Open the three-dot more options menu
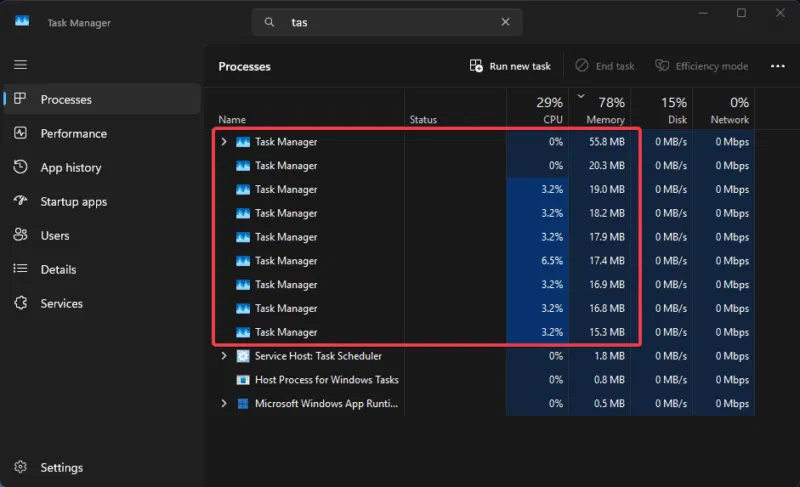The height and width of the screenshot is (487, 800). tap(778, 66)
